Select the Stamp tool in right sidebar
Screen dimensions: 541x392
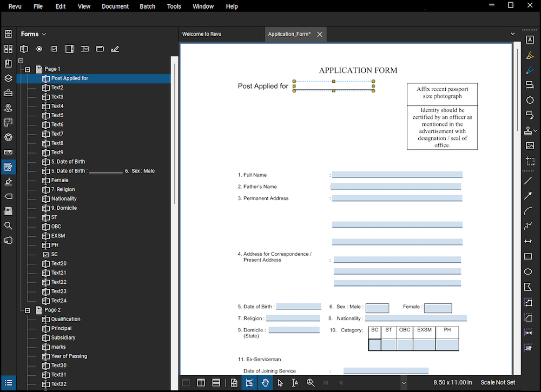527,130
